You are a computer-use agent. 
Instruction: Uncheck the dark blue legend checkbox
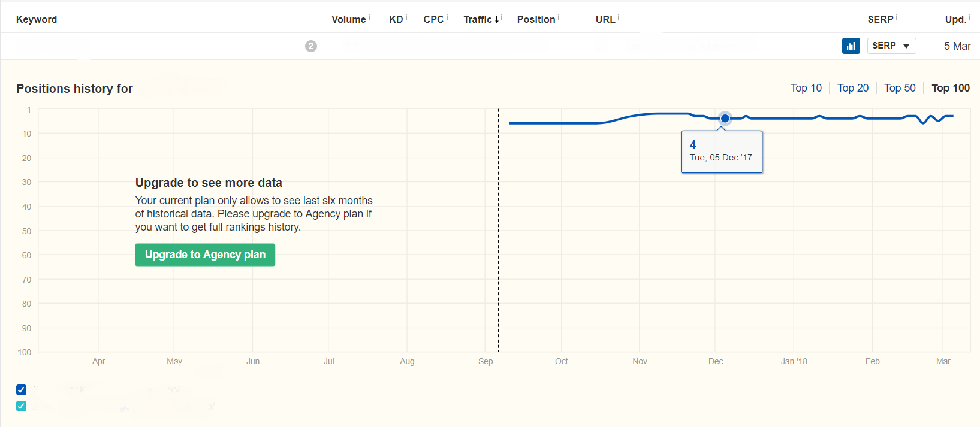tap(22, 390)
